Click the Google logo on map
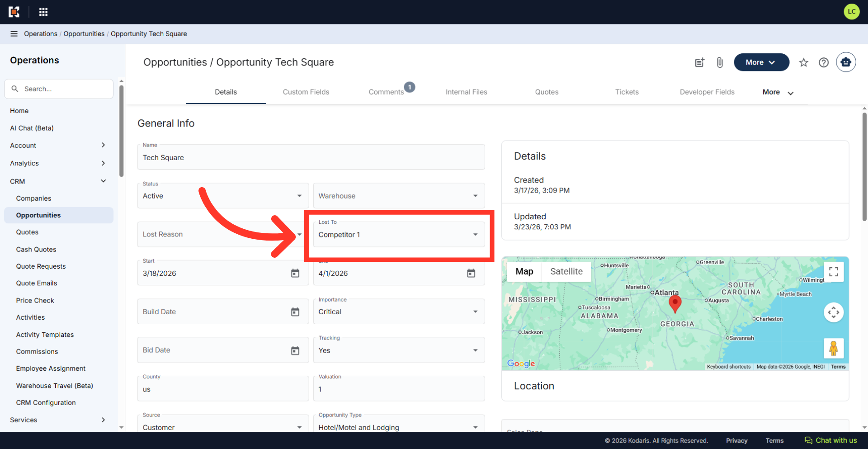 coord(521,363)
